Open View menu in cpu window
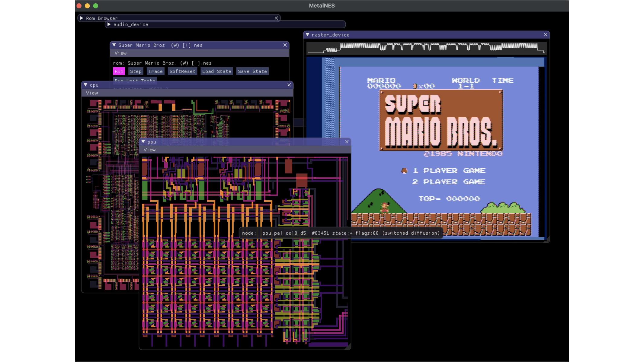 92,93
